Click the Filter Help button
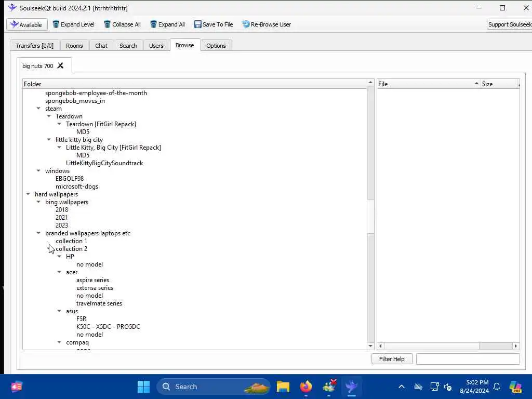This screenshot has width=532, height=399. point(392,359)
